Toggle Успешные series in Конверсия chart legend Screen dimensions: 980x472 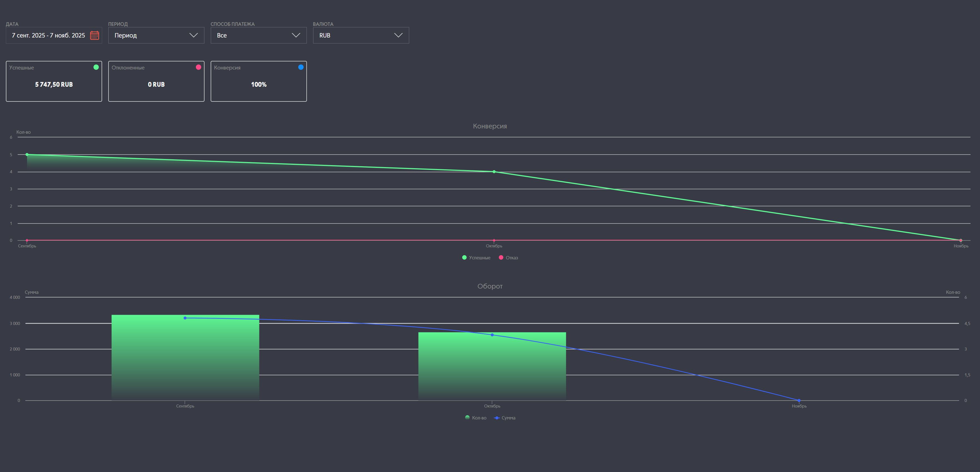476,258
